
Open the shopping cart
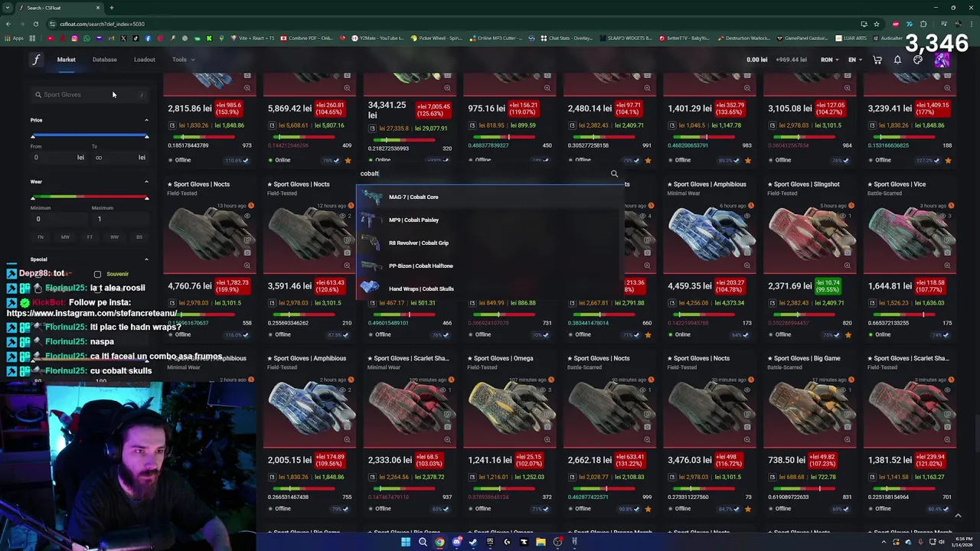click(877, 60)
